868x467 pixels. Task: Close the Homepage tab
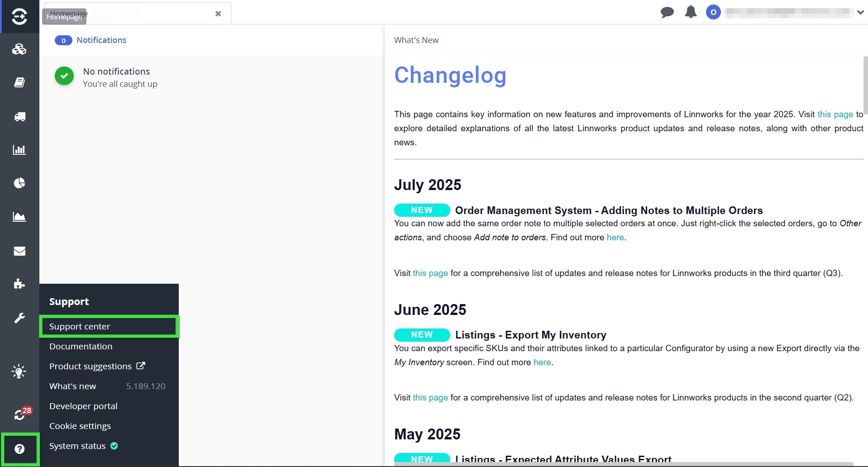click(x=218, y=14)
